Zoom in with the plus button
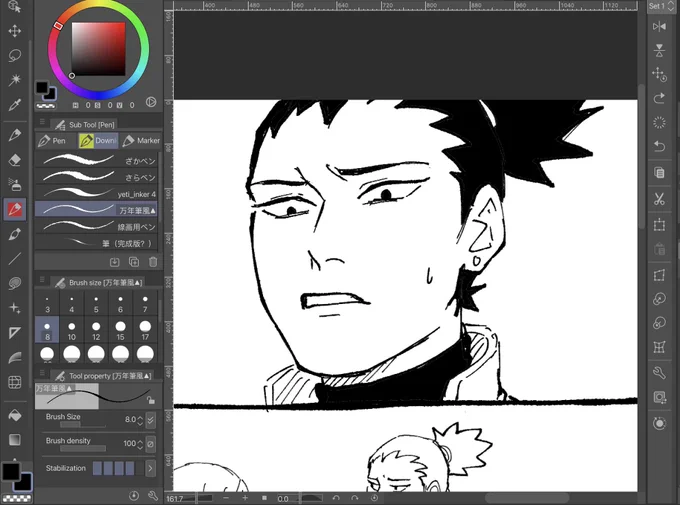This screenshot has width=680, height=505. 245,498
